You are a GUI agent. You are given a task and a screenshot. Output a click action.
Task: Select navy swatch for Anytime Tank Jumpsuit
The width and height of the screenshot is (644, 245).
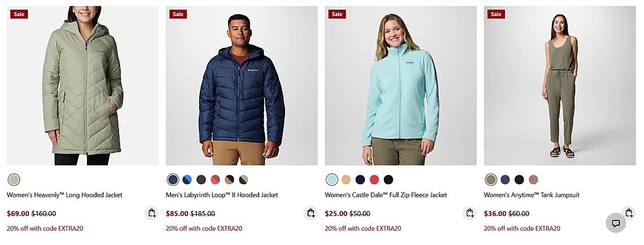click(x=505, y=180)
